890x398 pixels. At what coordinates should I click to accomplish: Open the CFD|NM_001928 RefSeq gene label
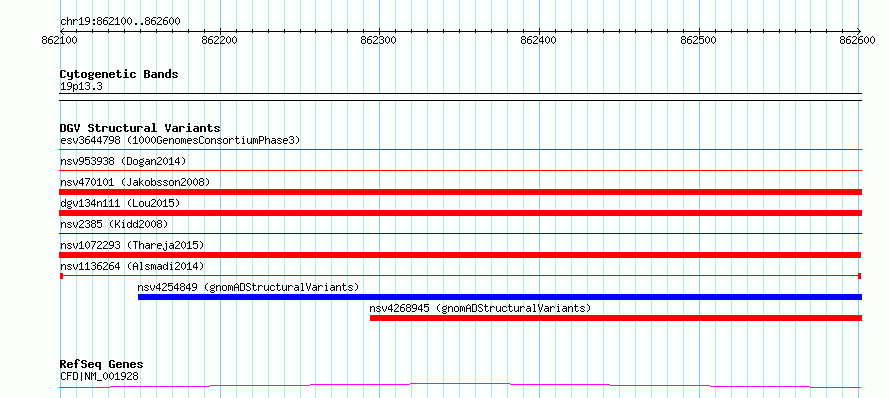tap(99, 376)
